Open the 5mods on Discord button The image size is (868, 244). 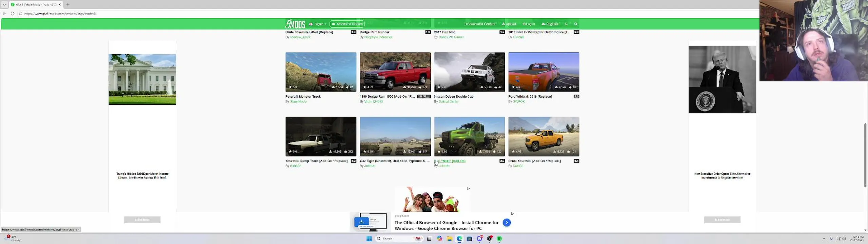point(347,24)
